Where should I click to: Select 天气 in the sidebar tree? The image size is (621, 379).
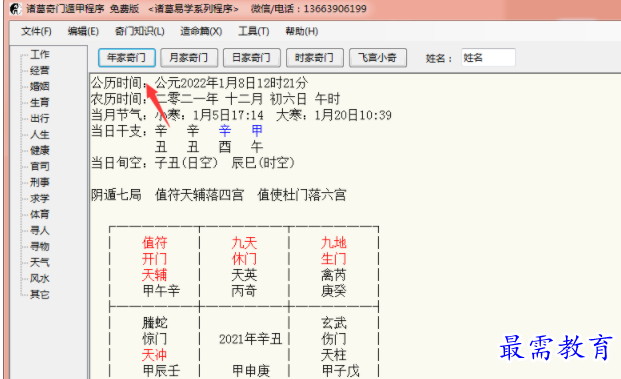pyautogui.click(x=40, y=262)
